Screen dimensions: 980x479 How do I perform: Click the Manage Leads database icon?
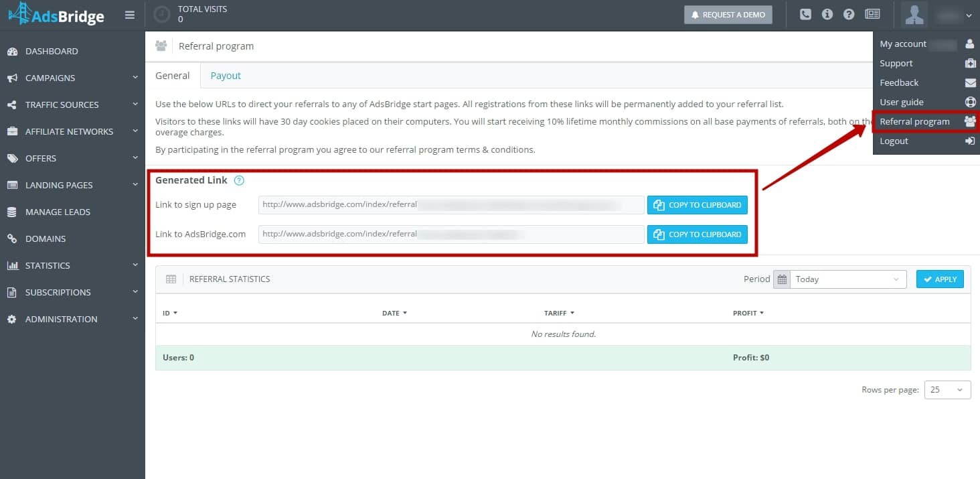(x=12, y=212)
